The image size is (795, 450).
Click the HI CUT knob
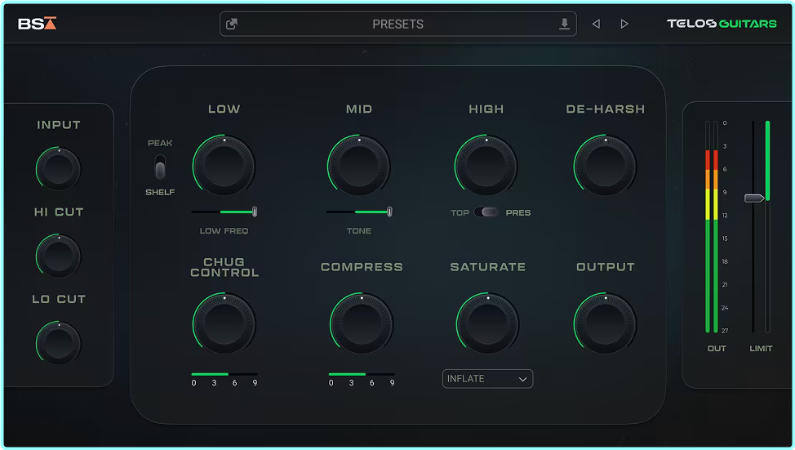point(58,256)
